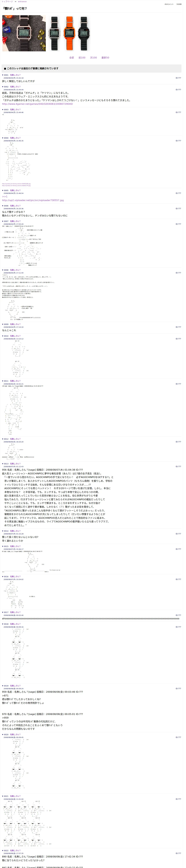Jump to 最新50 posts
The image size is (186, 868).
(x=105, y=58)
